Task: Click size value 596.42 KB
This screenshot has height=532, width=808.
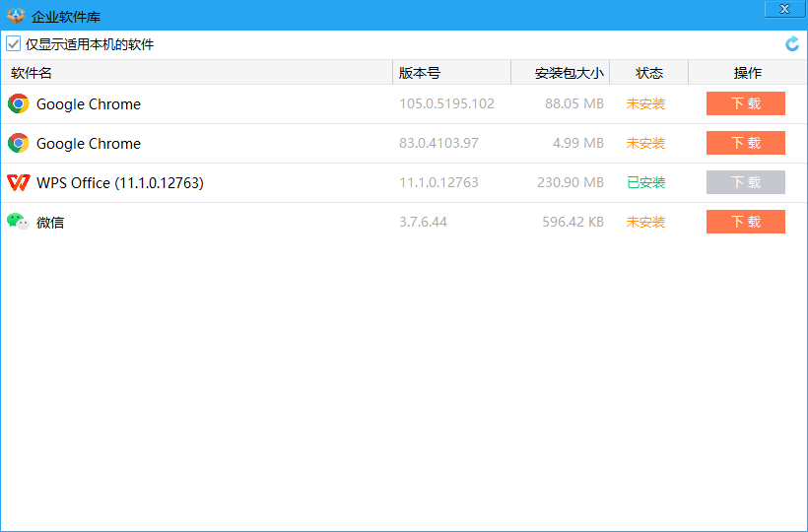Action: click(x=573, y=222)
